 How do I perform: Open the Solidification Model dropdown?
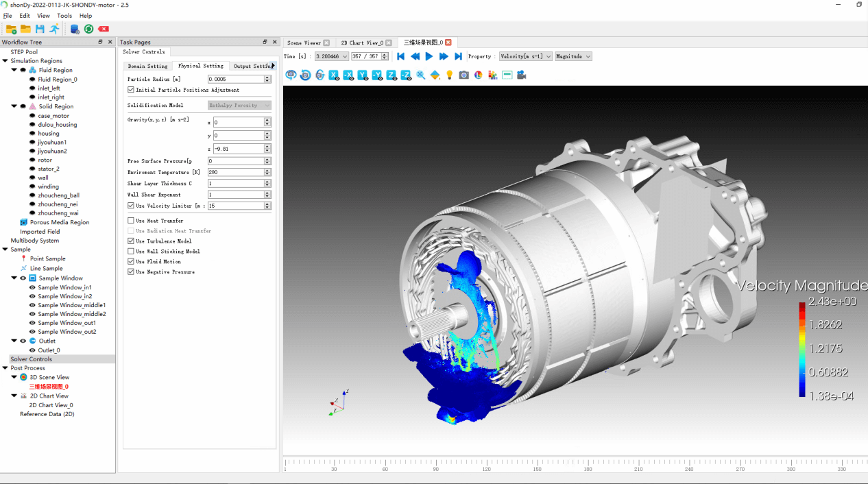[x=239, y=106]
